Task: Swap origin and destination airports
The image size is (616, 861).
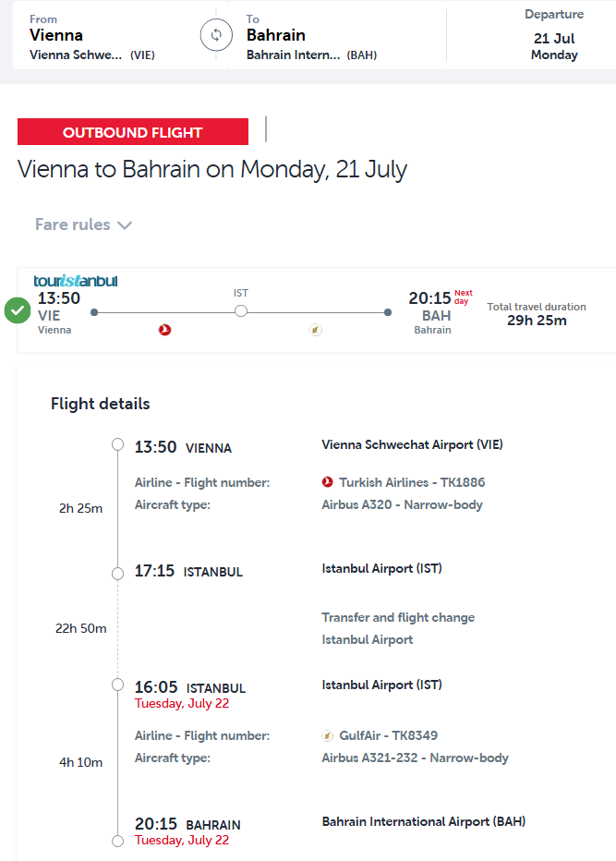Action: point(216,36)
